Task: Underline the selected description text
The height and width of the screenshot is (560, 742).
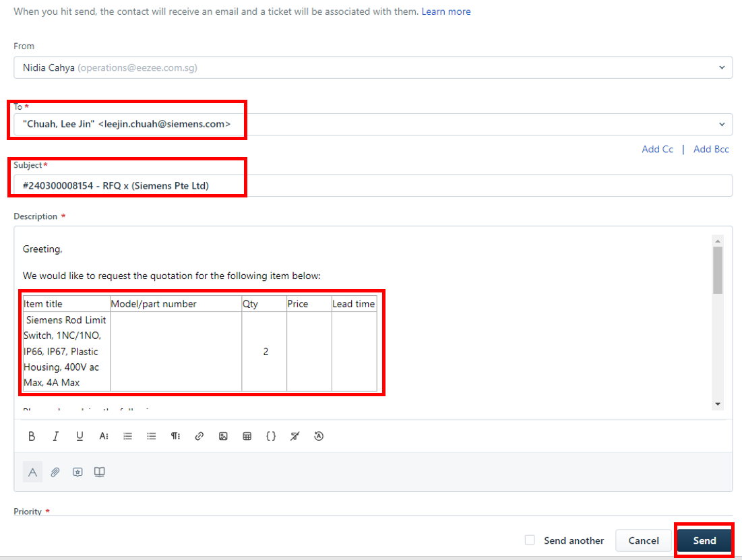Action: tap(80, 436)
